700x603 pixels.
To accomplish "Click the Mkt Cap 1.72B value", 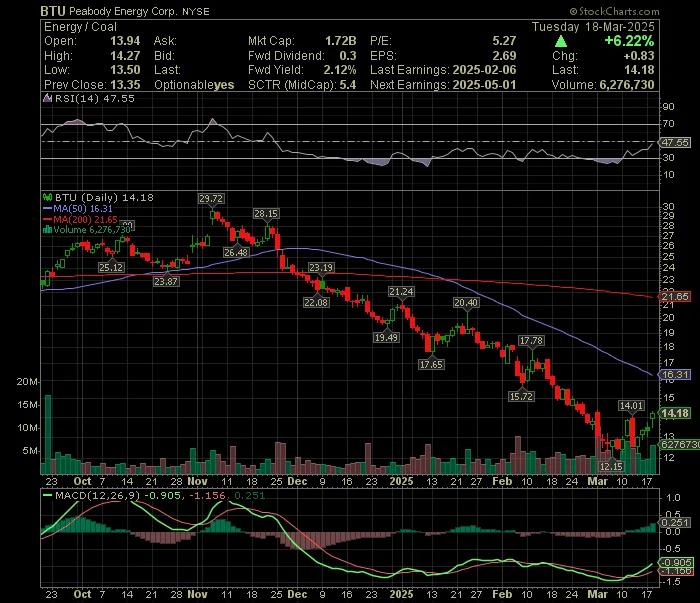I will point(341,41).
